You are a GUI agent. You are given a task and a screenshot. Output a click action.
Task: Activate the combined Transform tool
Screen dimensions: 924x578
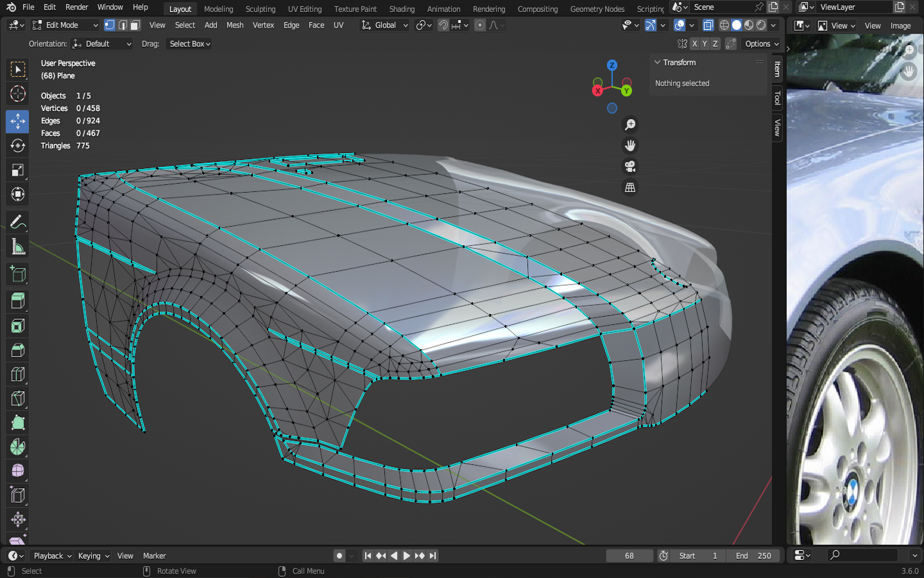(17, 194)
